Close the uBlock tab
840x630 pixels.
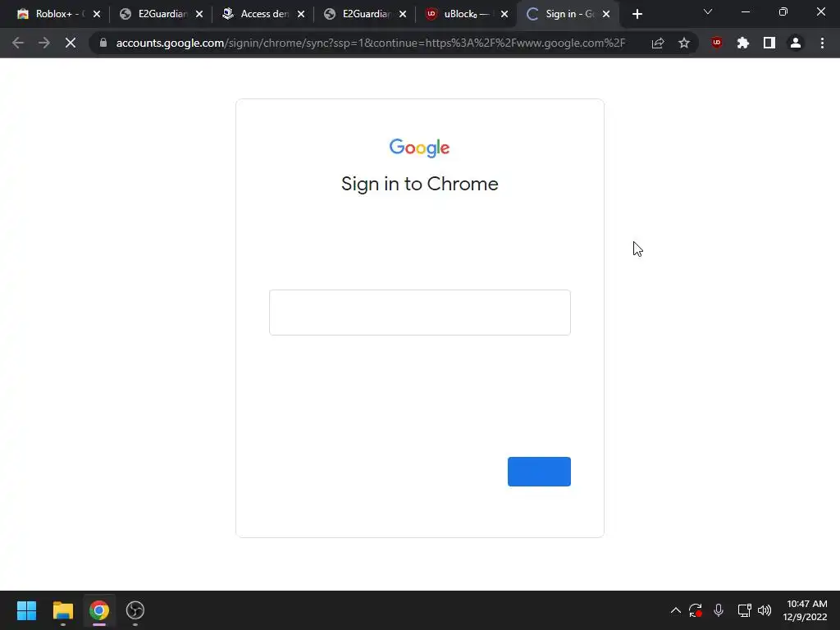coord(504,14)
